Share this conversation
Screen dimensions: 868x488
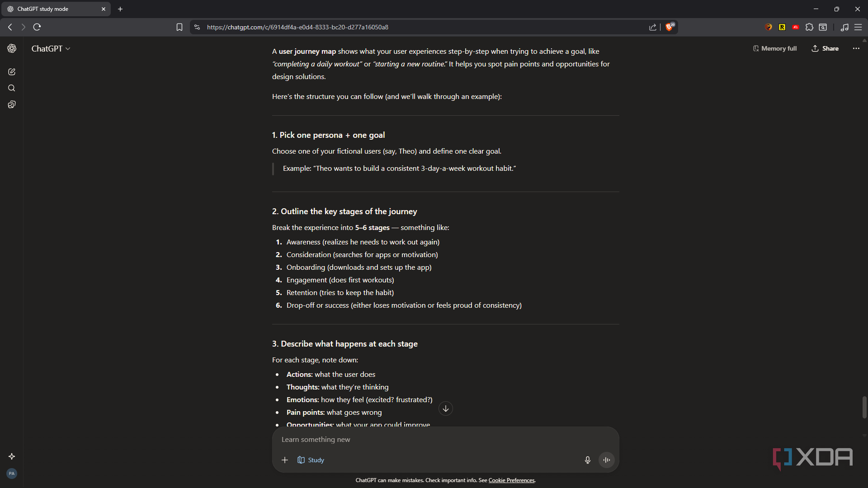click(825, 48)
